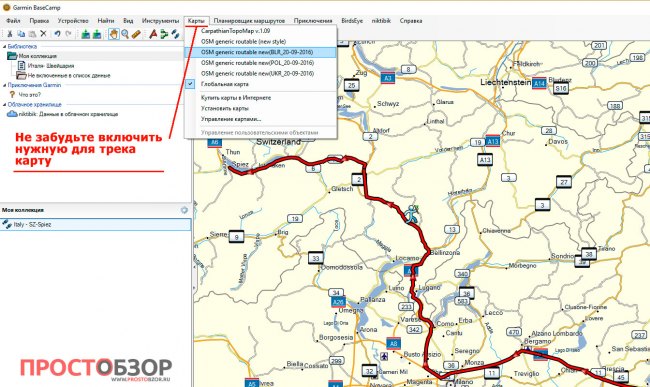Click the cloud icon beside niktibik data
This screenshot has height=387, width=650.
12,114
